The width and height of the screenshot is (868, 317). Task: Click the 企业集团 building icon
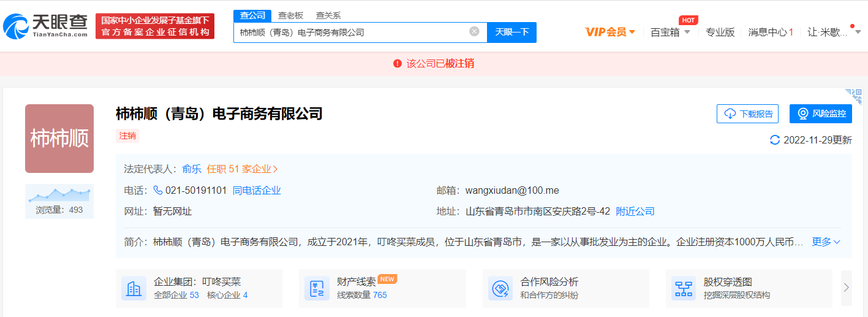tap(134, 288)
